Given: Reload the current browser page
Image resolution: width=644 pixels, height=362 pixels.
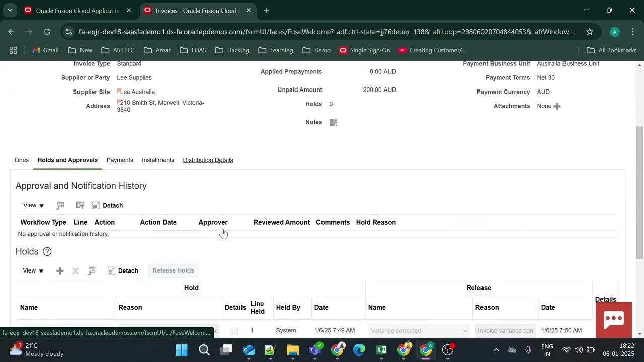Looking at the screenshot, I should [x=47, y=32].
